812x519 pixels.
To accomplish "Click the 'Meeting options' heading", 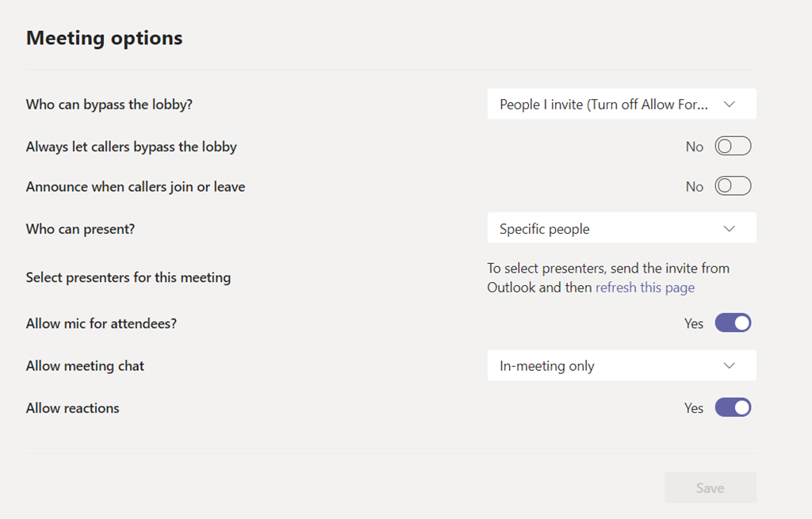I will [104, 38].
